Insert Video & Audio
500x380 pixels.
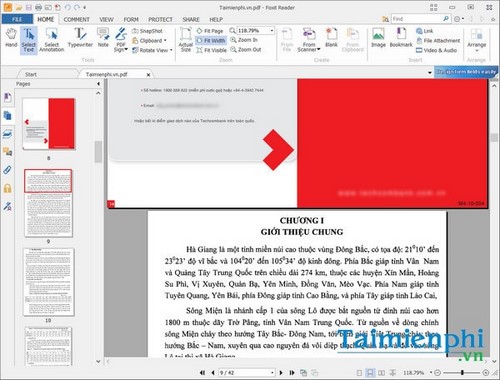pos(436,50)
